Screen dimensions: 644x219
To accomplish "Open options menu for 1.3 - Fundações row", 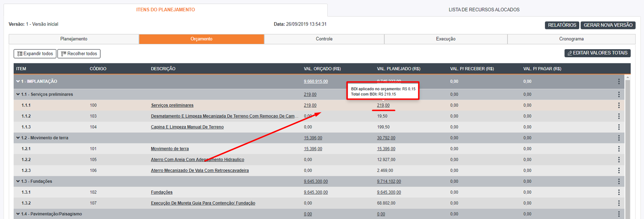I will click(619, 181).
